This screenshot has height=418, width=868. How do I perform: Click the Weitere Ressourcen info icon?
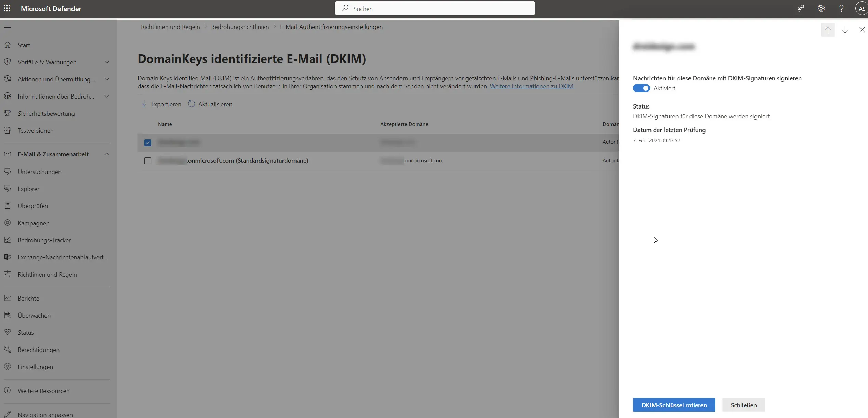(8, 391)
